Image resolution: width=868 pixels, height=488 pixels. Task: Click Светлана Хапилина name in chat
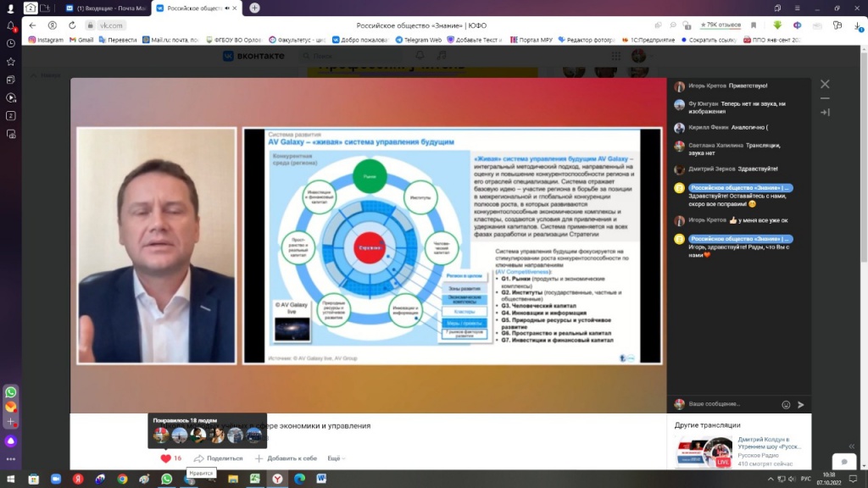715,146
